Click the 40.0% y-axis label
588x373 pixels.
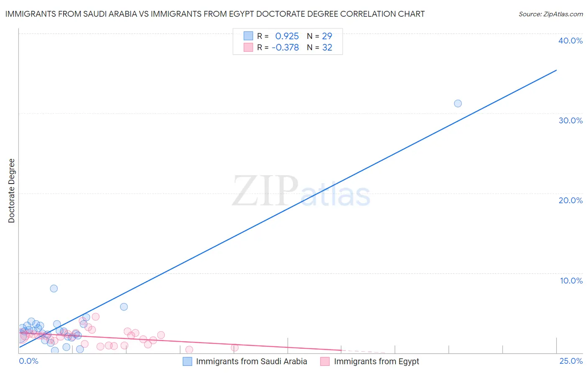pyautogui.click(x=570, y=41)
